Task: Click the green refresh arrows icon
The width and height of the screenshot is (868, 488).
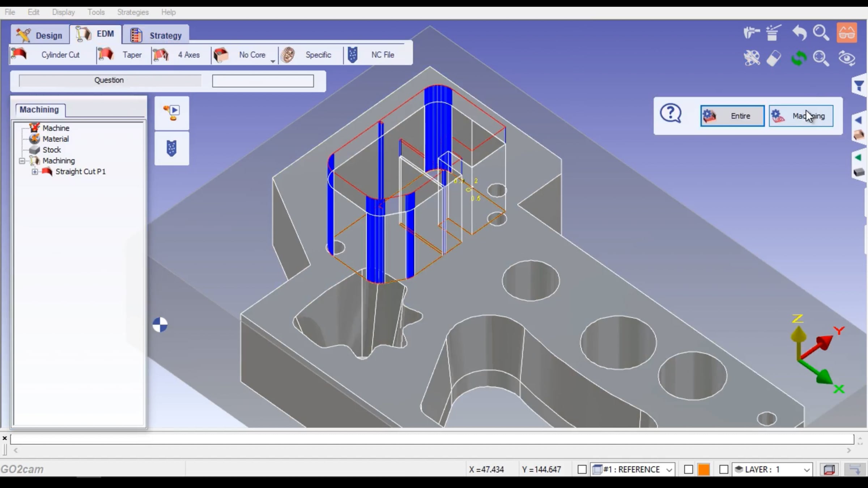Action: click(x=799, y=58)
